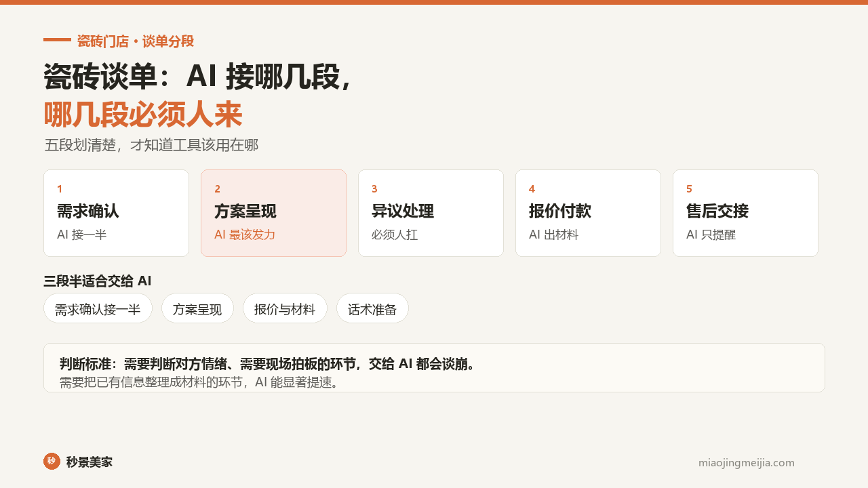This screenshot has width=868, height=488.
Task: Select the highlighted 方案呈现 step card
Action: pos(273,213)
